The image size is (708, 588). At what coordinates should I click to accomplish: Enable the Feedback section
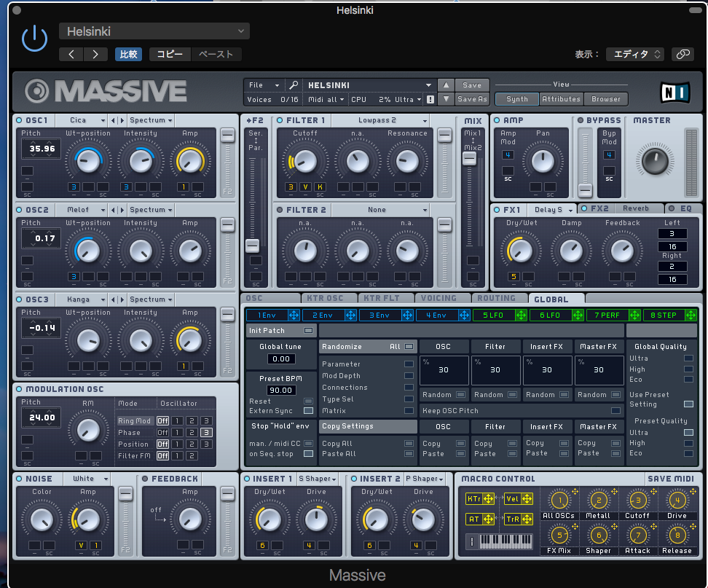click(145, 479)
